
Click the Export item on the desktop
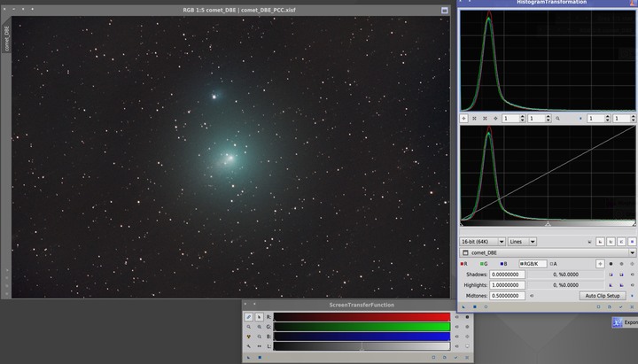click(x=623, y=322)
